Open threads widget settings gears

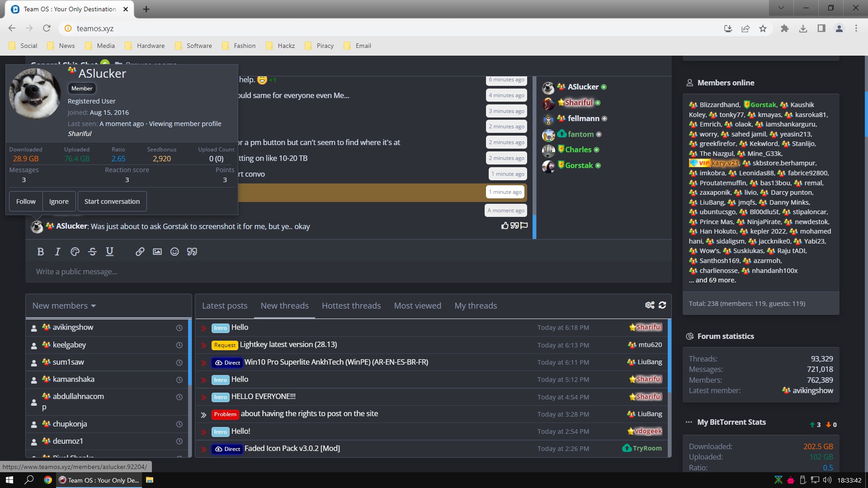coord(650,305)
